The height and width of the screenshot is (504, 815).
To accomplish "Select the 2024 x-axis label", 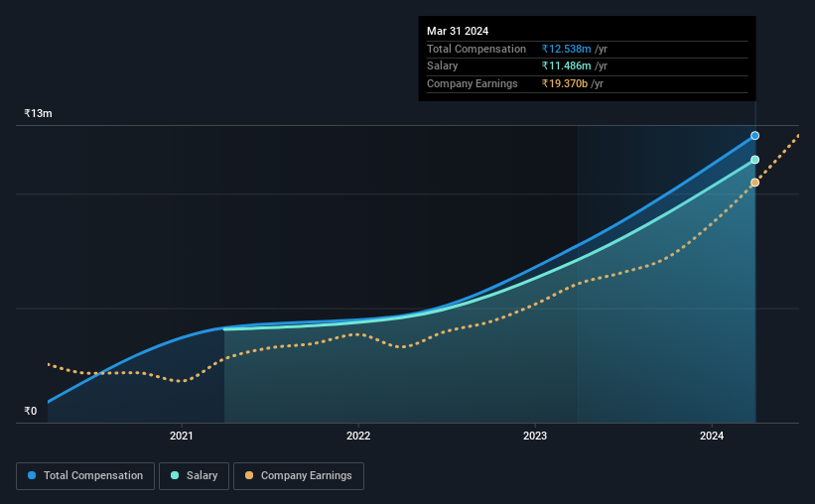I will pyautogui.click(x=712, y=436).
